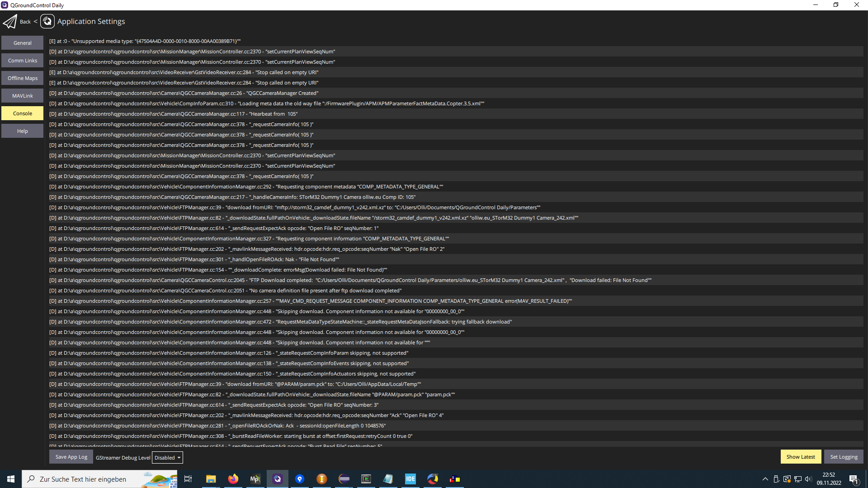Select the "Unsupported media type" log line
Screen dimensions: 868x488
(456, 41)
